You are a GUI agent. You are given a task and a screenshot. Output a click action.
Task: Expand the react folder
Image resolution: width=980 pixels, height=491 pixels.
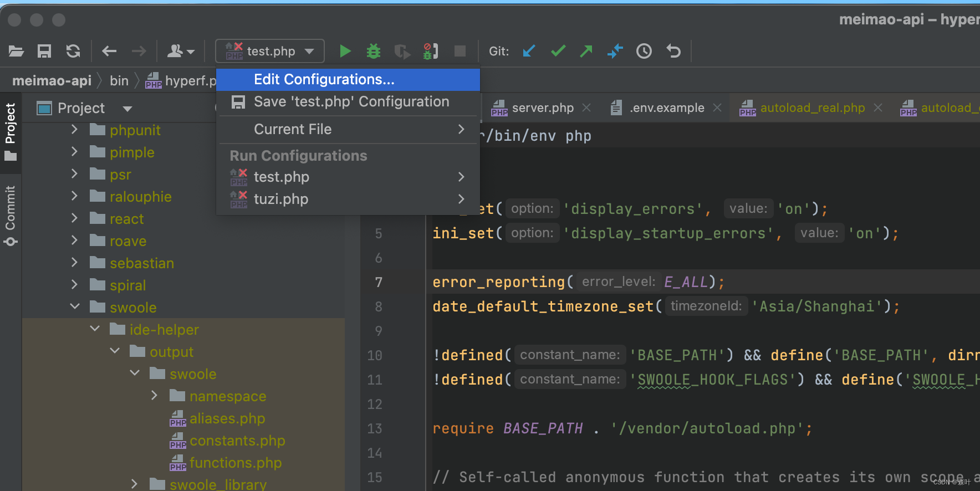tap(74, 218)
